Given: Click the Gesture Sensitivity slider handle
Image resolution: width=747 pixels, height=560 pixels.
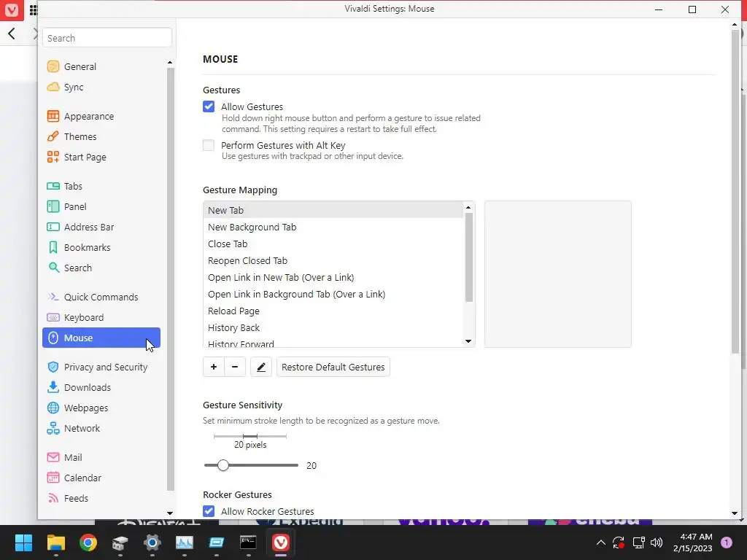Looking at the screenshot, I should (223, 465).
